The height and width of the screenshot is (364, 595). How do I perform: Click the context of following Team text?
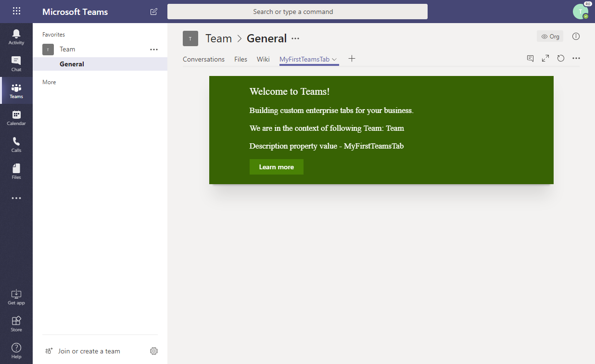tap(327, 128)
